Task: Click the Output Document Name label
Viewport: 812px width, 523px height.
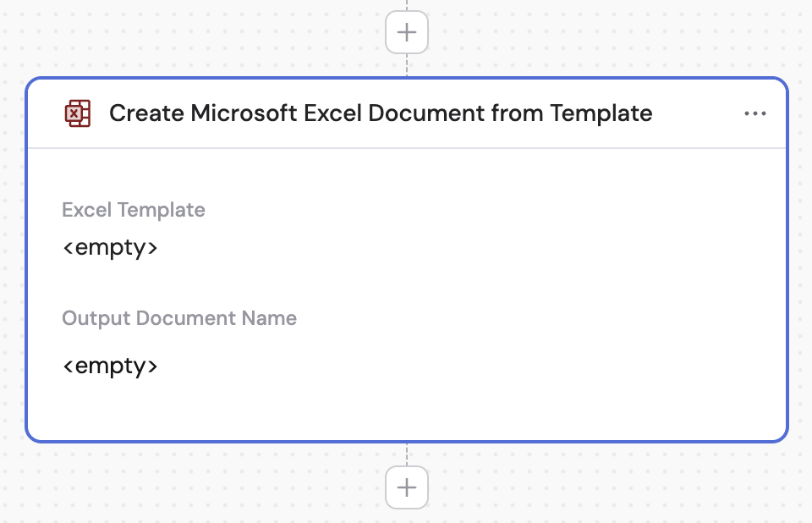Action: coord(178,318)
